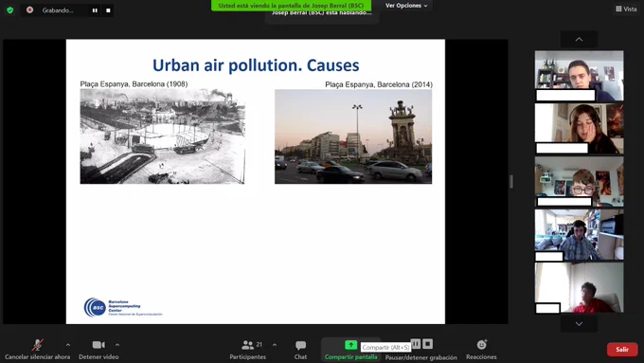Click the 2014 Plaça Espanya photo
644x363 pixels.
coord(353,136)
